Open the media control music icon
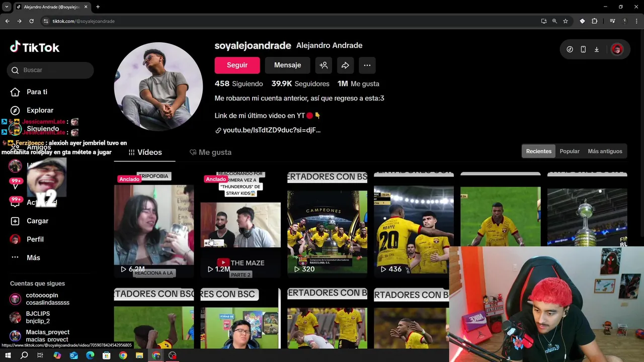Image resolution: width=644 pixels, height=362 pixels. 612,21
